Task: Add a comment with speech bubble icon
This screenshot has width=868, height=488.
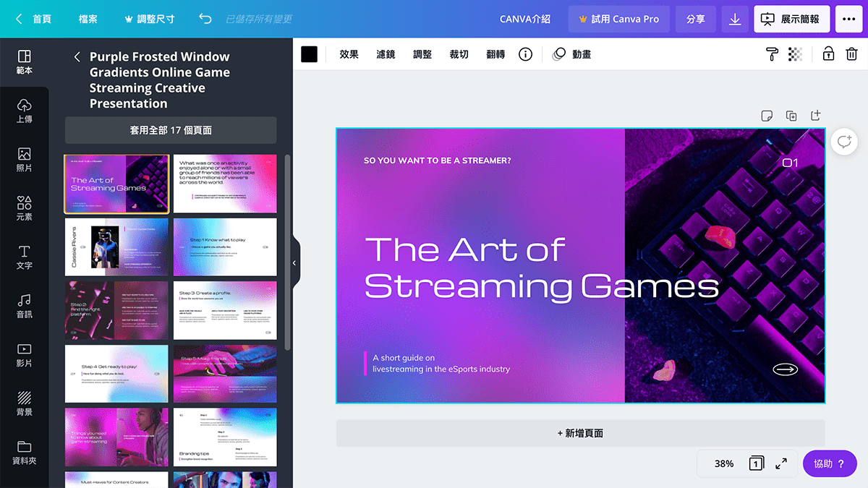Action: pyautogui.click(x=844, y=142)
